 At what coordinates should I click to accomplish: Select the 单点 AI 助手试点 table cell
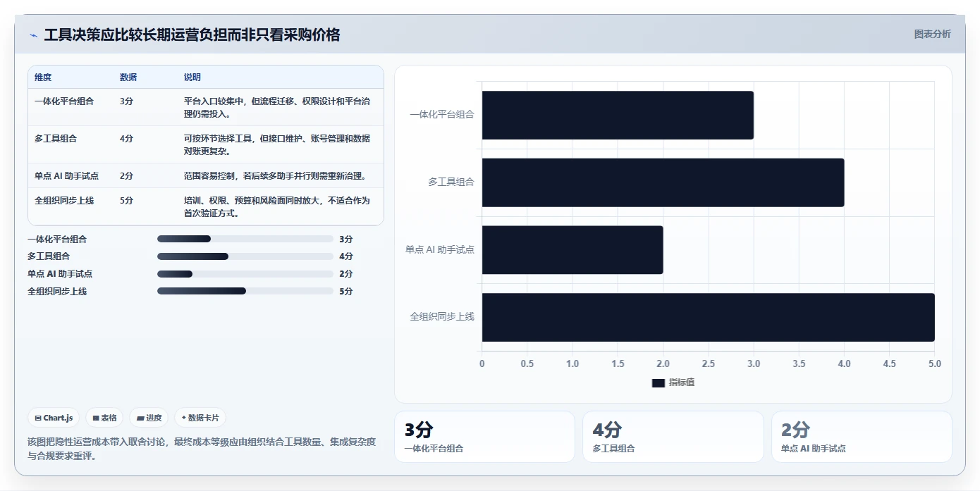(66, 176)
